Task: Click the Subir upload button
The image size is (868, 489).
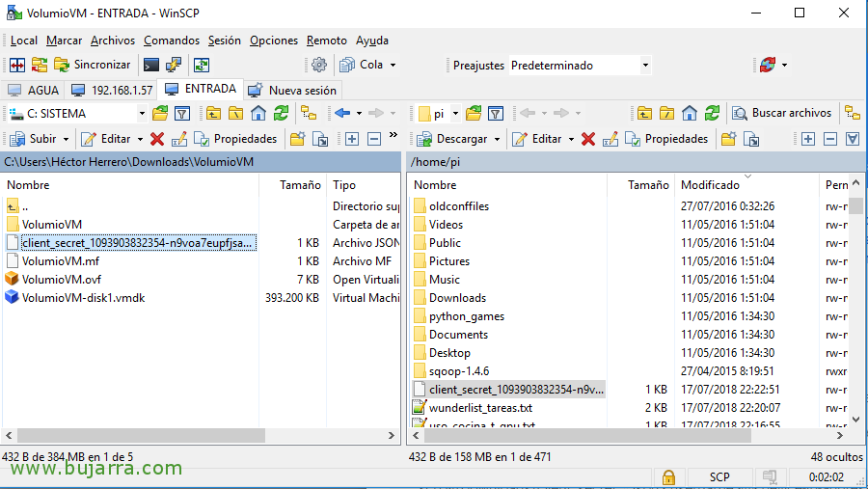Action: [x=35, y=139]
